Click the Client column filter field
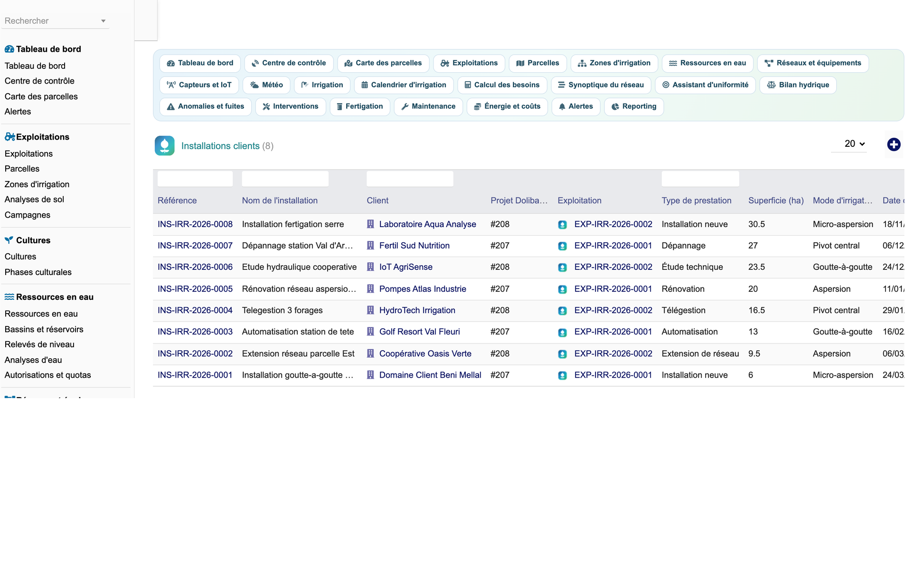924x572 pixels. [x=410, y=179]
